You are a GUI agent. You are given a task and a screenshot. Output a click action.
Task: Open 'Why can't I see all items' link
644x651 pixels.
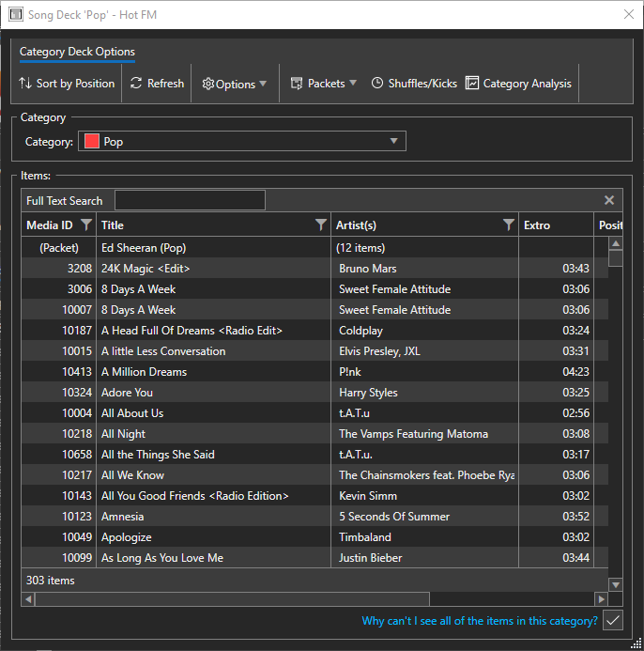[x=480, y=621]
